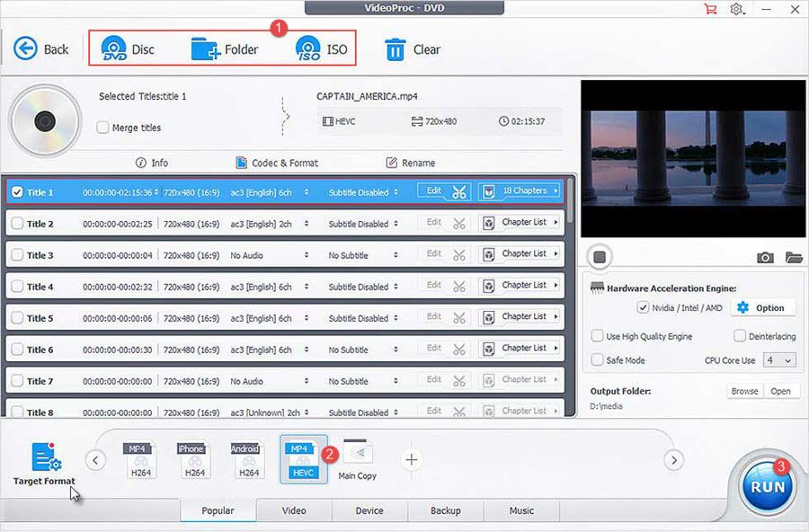Toggle the Nvidia / Intel / AMD checkbox
Screen dimensions: 809x532
(x=643, y=307)
